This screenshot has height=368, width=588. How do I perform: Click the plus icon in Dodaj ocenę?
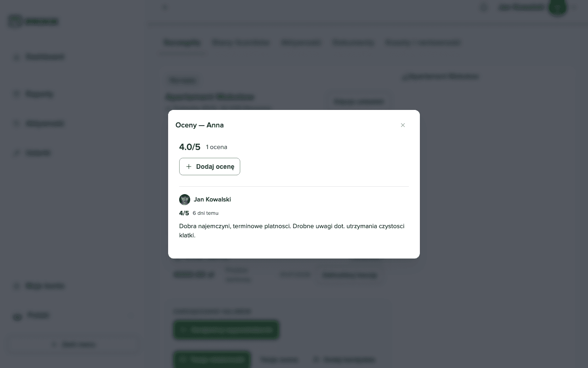tap(189, 167)
